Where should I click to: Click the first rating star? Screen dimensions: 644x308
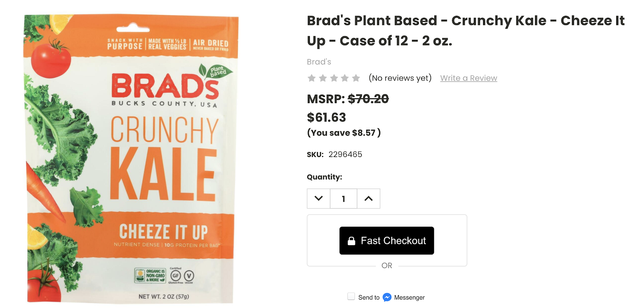coord(312,78)
